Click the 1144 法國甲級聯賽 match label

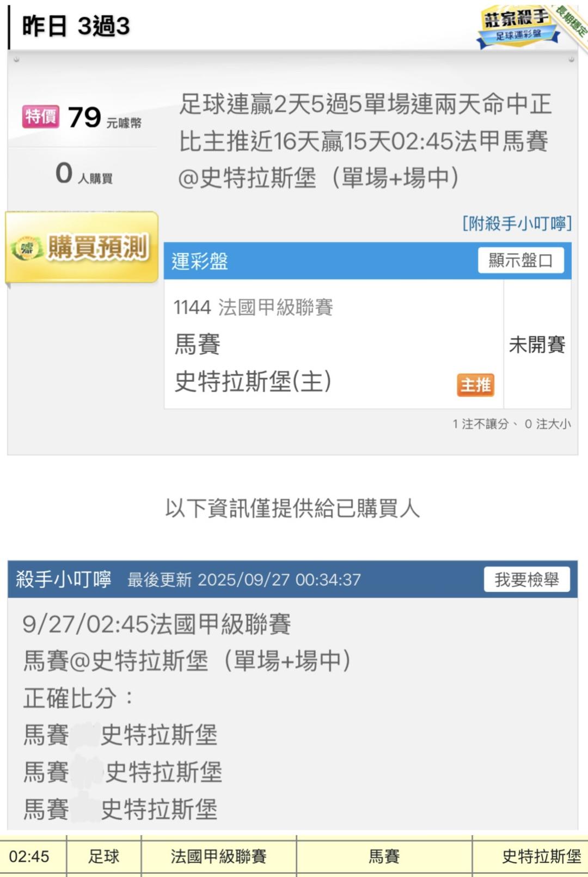coord(253,307)
